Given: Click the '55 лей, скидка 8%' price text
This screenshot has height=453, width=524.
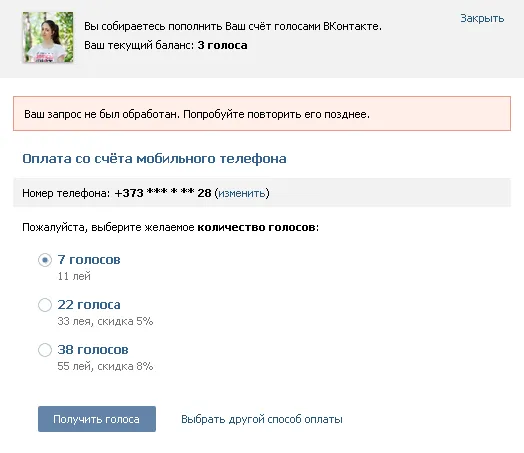Looking at the screenshot, I should (105, 366).
